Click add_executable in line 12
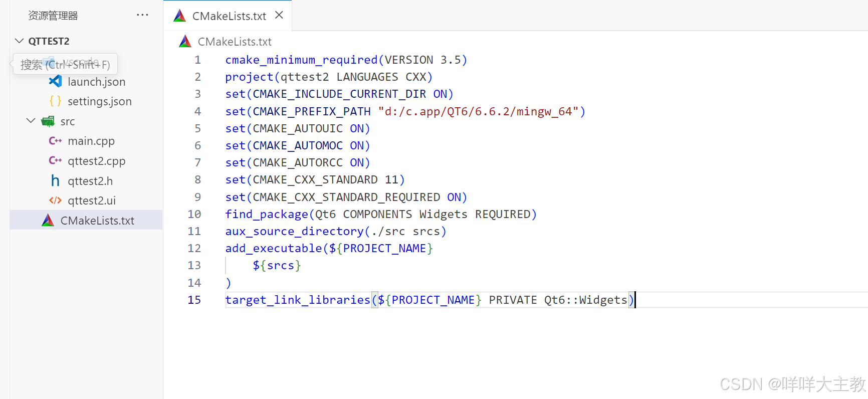 click(x=274, y=248)
